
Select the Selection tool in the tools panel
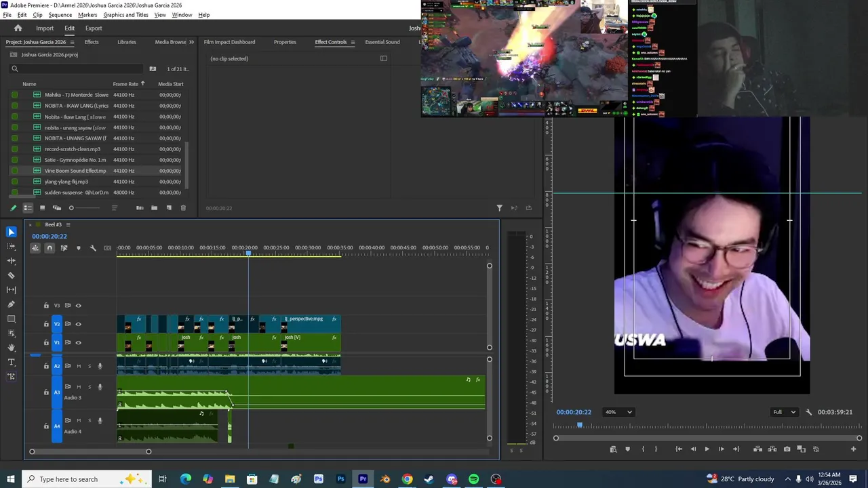pyautogui.click(x=11, y=232)
